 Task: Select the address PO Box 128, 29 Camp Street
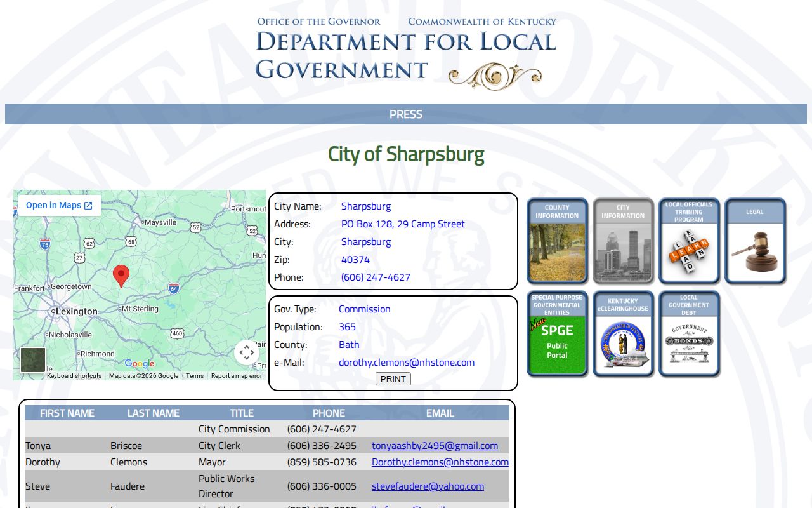[403, 224]
